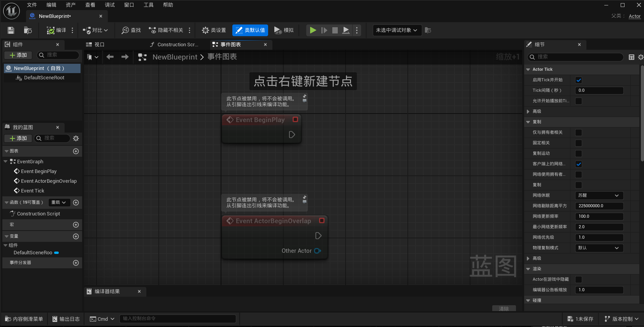Toggle 复制运动 checkbox

579,154
